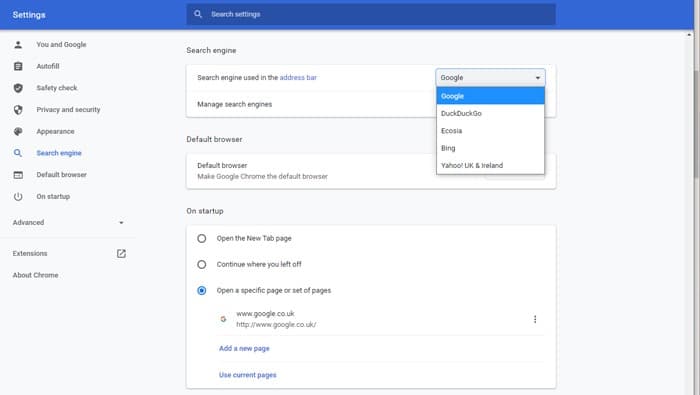700x395 pixels.
Task: Click the scrollbar up arrow
Action: (690, 34)
